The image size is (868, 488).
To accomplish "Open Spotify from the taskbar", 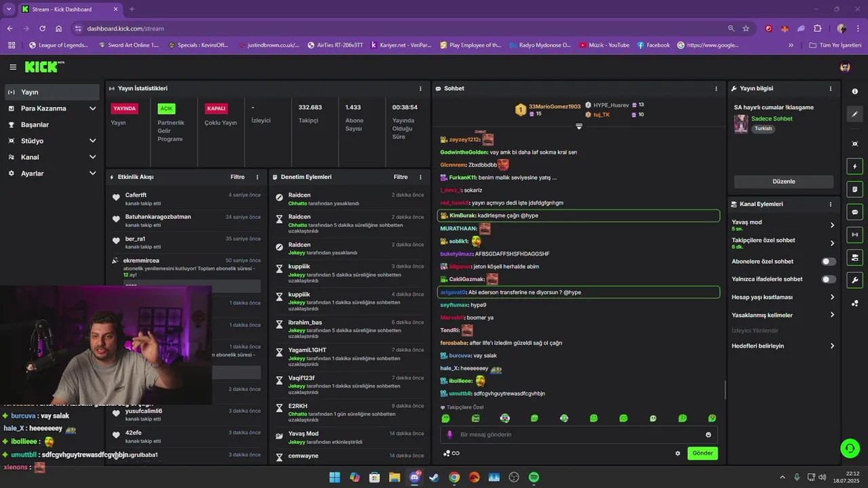I will click(x=534, y=477).
